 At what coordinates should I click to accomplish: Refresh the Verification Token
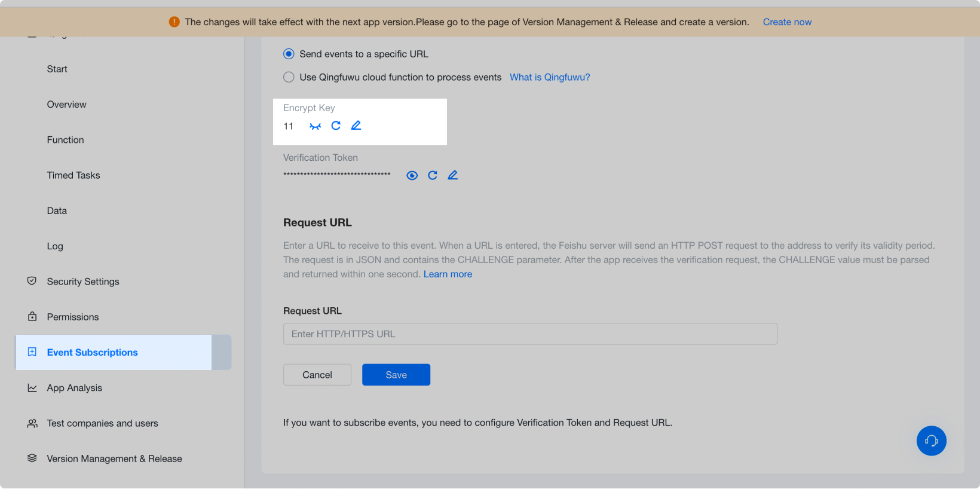[x=433, y=175]
